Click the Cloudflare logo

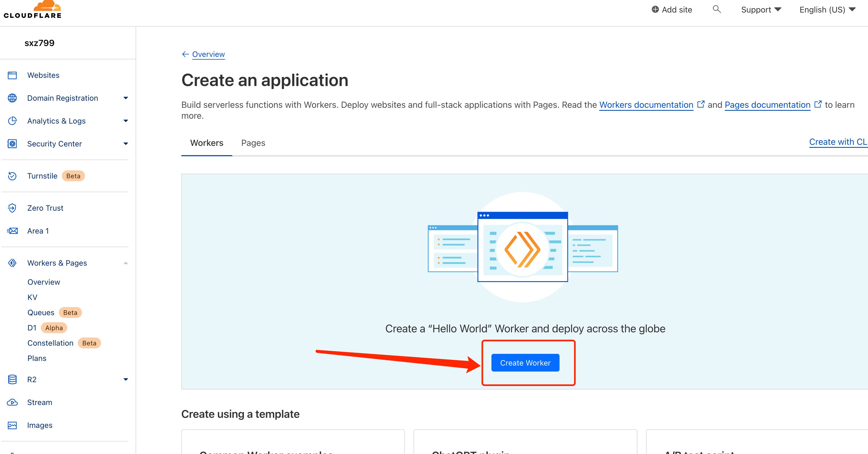33,10
